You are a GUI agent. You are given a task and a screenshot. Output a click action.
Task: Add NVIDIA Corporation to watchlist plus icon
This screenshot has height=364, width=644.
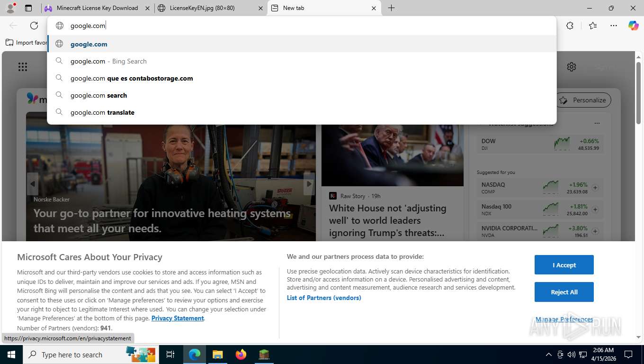coord(595,231)
